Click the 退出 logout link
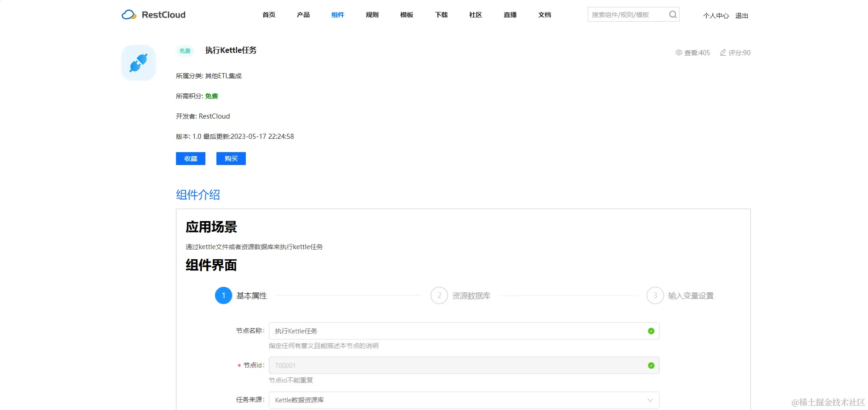The image size is (868, 410). coord(742,16)
